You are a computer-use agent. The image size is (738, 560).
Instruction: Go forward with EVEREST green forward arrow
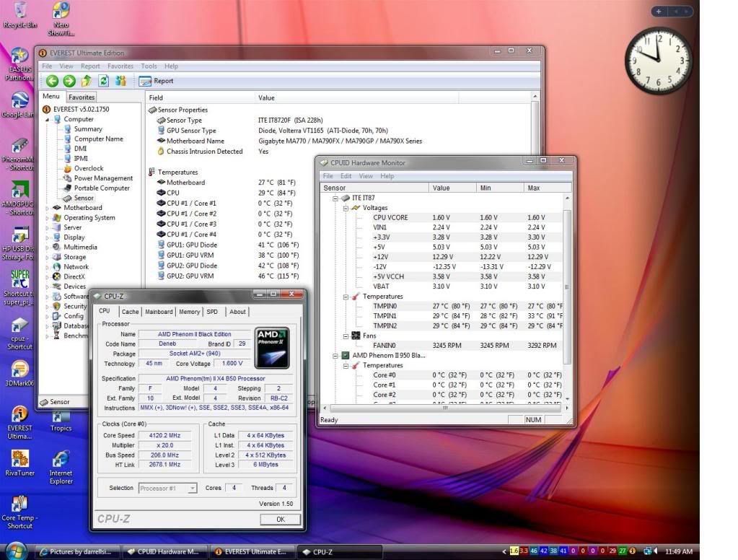pos(69,81)
